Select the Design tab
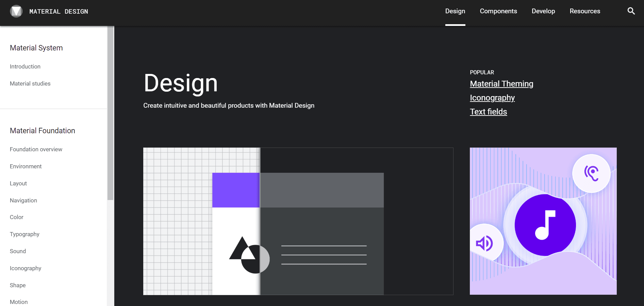644x306 pixels. 455,11
